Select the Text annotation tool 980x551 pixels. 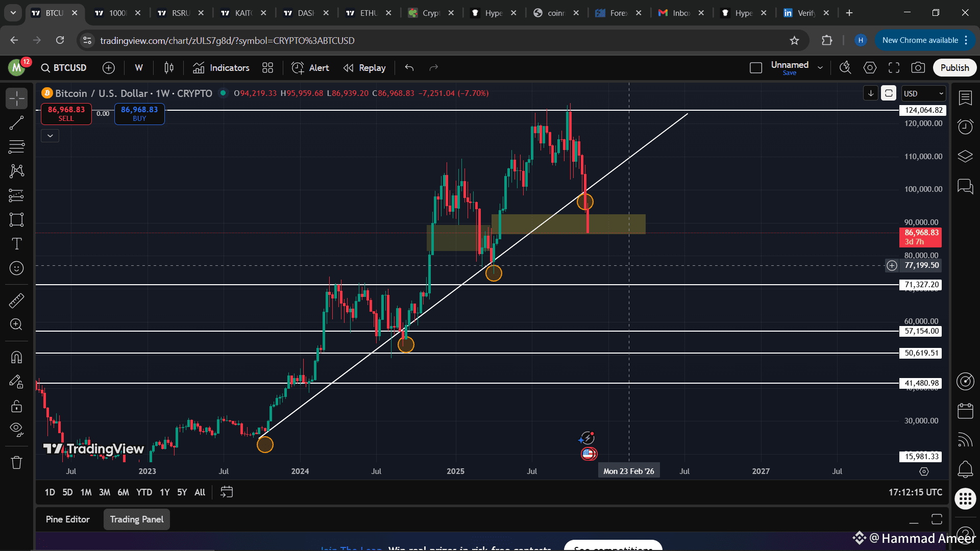[16, 244]
